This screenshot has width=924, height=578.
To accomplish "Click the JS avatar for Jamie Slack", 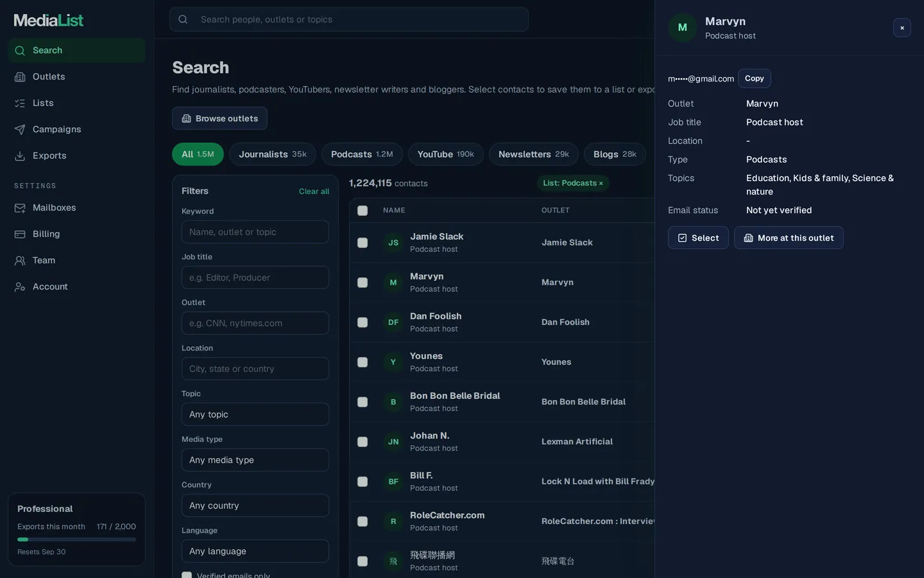I will (x=393, y=243).
